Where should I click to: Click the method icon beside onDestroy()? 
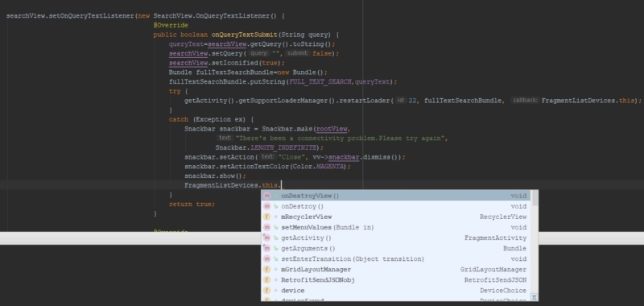[x=267, y=206]
